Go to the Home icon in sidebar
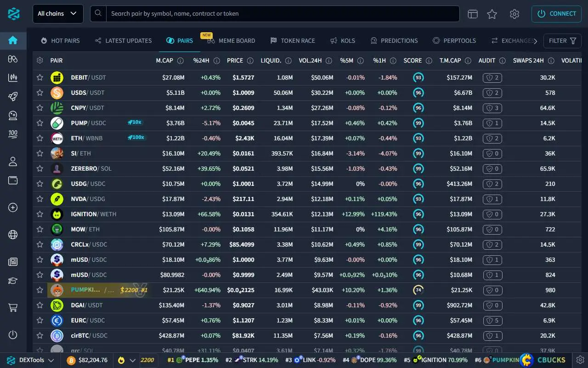The image size is (588, 368). coord(13,40)
